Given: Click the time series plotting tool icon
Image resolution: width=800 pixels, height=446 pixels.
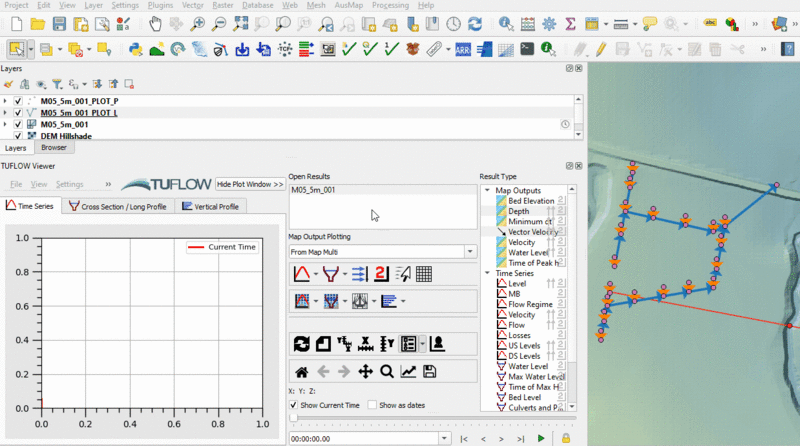Looking at the screenshot, I should [x=301, y=274].
